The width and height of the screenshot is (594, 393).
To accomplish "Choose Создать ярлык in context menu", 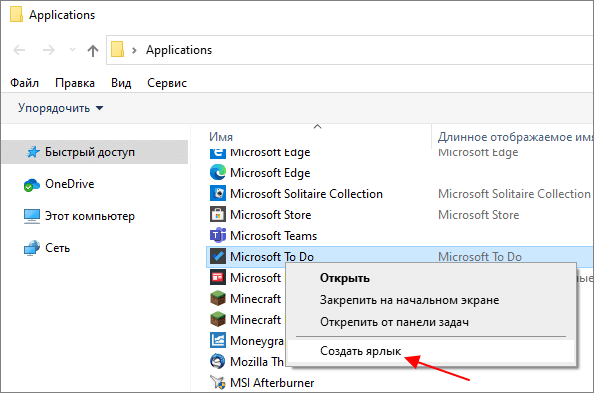I will point(361,351).
